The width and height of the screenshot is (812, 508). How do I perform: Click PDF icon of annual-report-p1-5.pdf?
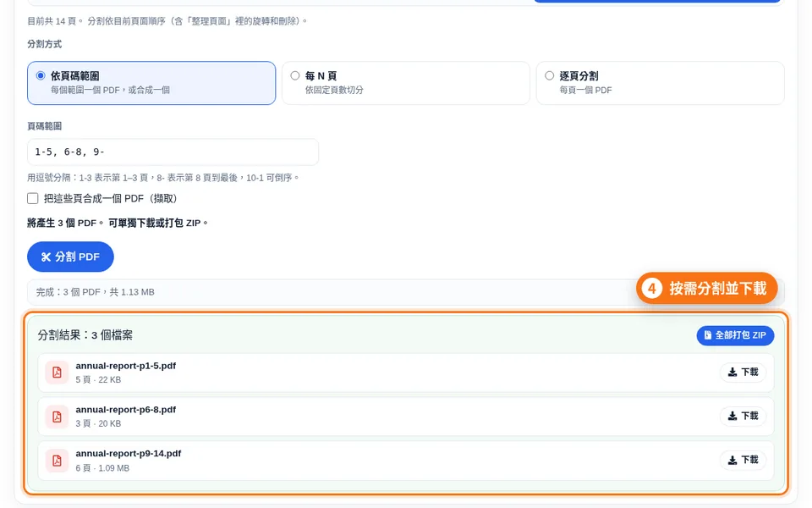pyautogui.click(x=57, y=373)
